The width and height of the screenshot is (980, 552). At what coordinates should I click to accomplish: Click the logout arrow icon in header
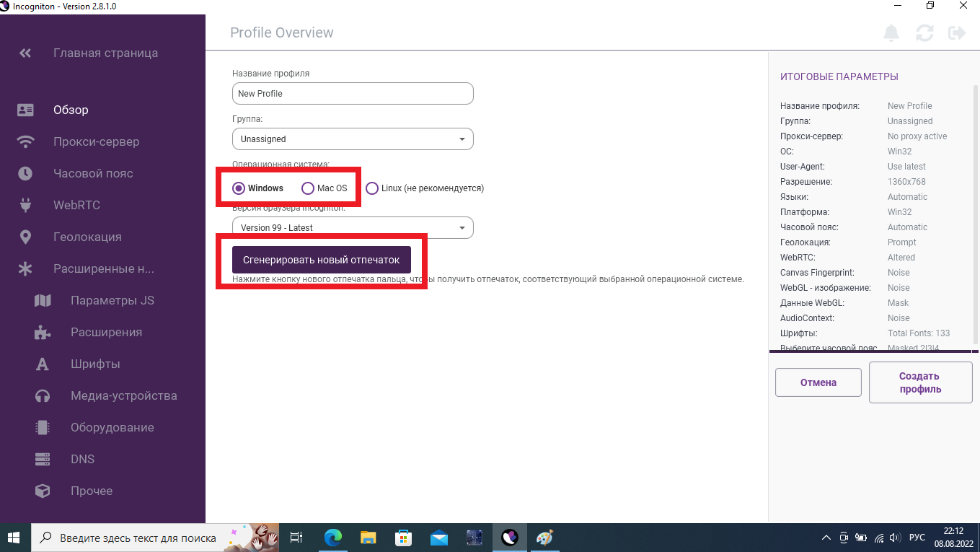(x=957, y=32)
